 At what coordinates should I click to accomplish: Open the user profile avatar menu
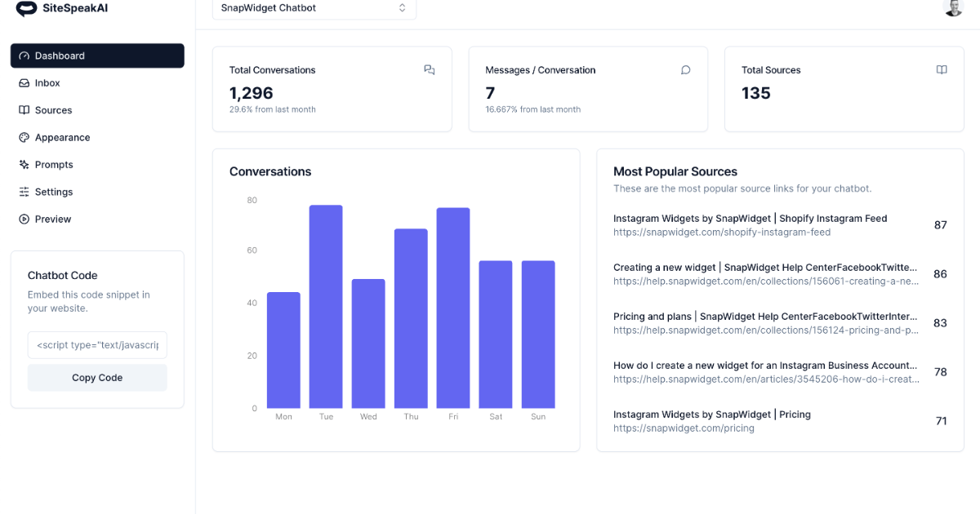[953, 7]
